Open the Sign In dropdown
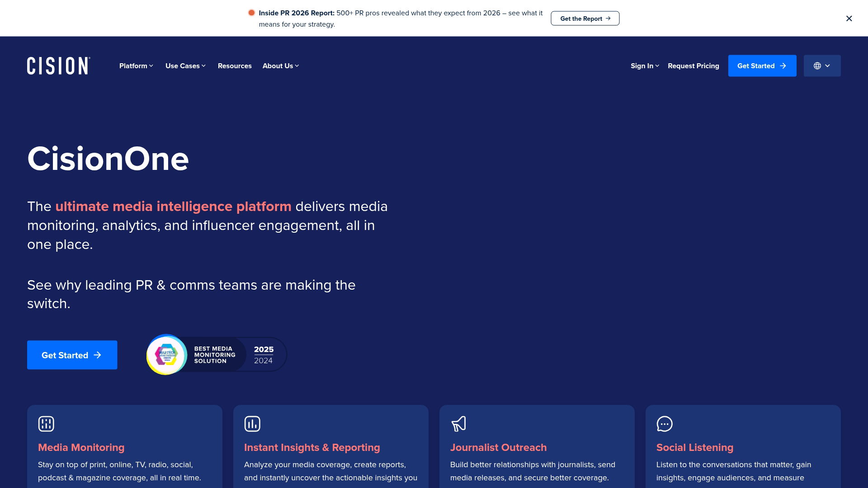The image size is (868, 488). point(645,66)
